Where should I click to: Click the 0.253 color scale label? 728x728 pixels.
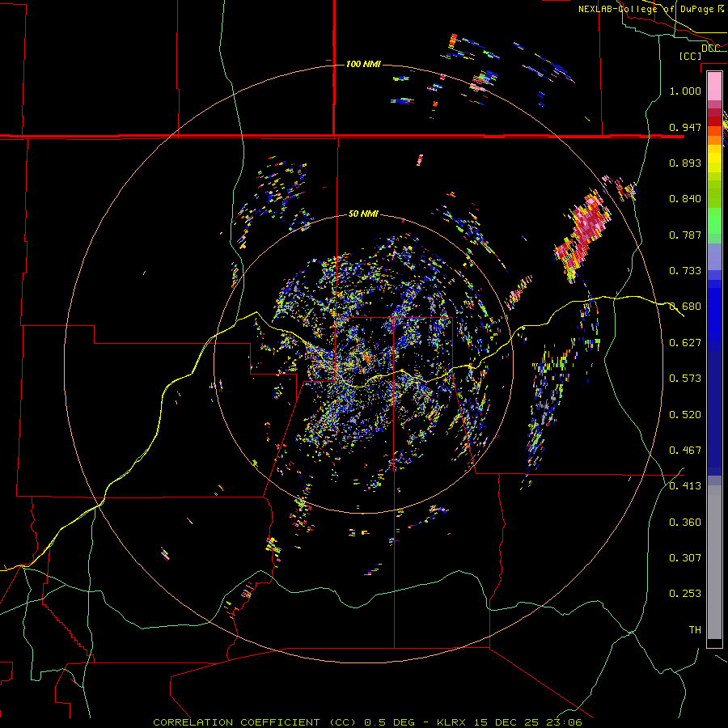point(685,594)
